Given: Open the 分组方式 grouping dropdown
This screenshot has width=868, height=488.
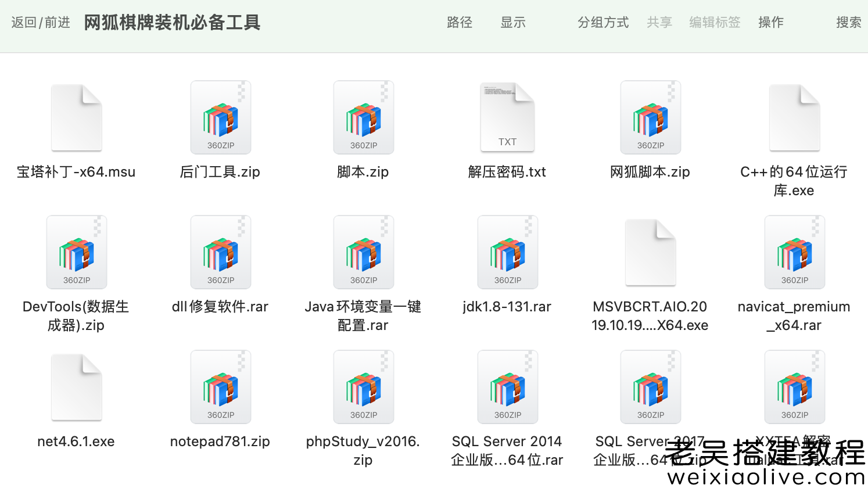Looking at the screenshot, I should click(x=602, y=22).
